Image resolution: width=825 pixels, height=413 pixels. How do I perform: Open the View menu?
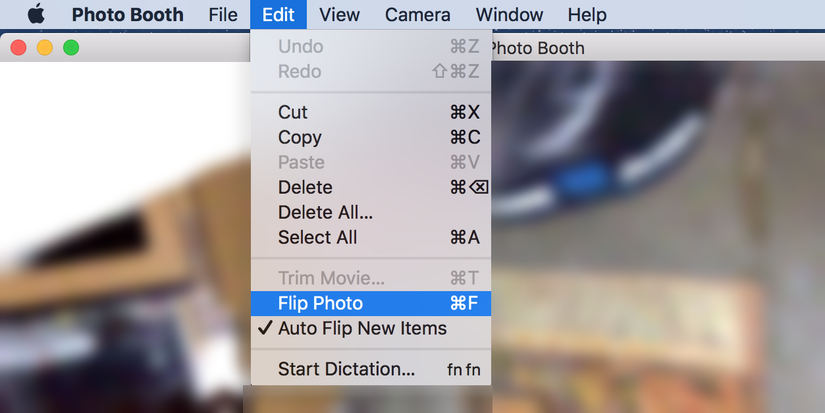pos(339,15)
